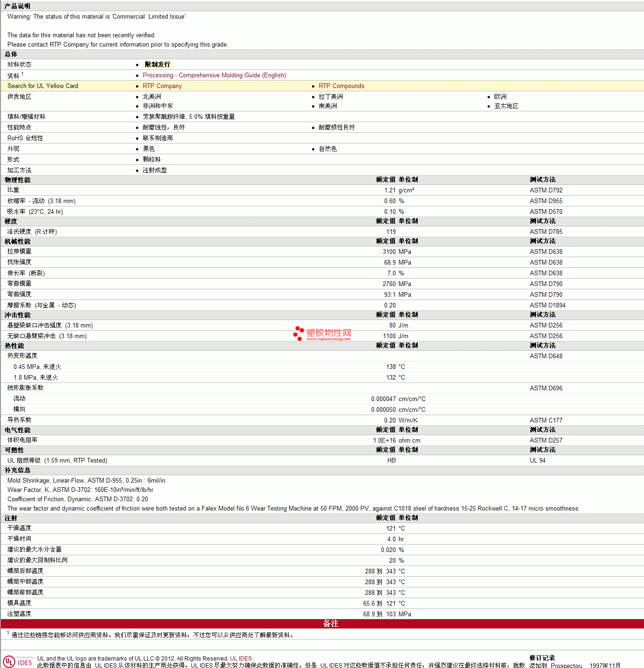Select the transverse CLTE value 0.000050
644x668 pixels.
click(x=383, y=410)
